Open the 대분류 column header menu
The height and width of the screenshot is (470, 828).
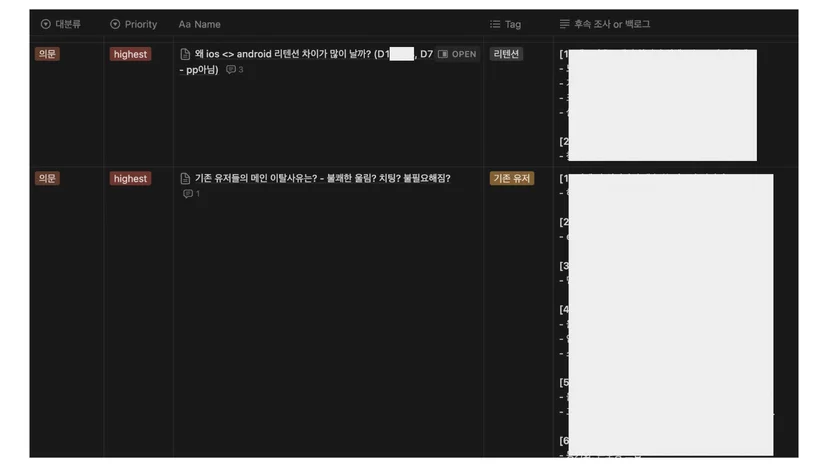[x=61, y=24]
